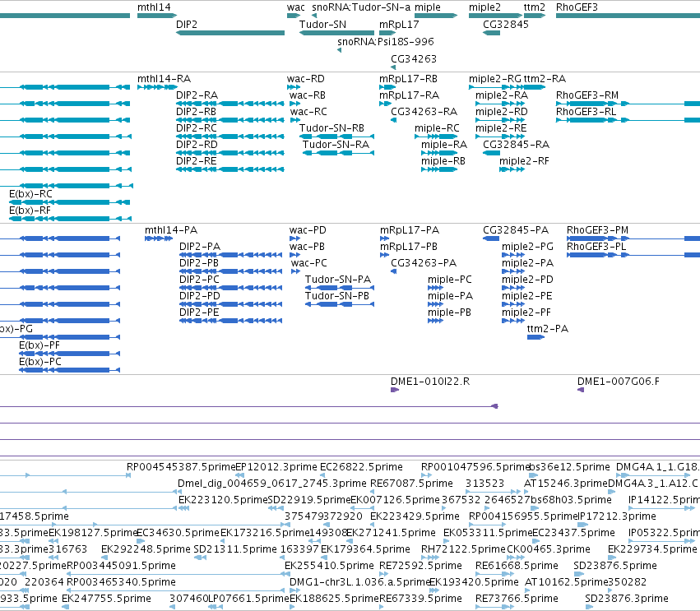Select transcript DIP2-RA

[197, 95]
